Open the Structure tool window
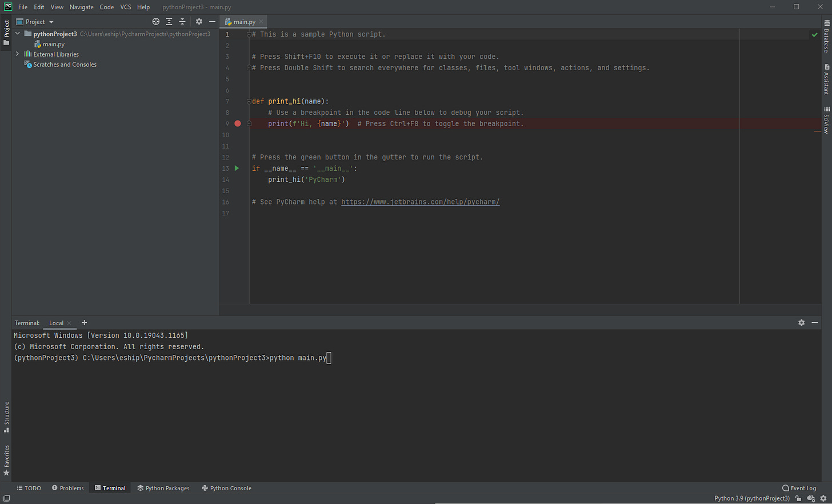 6,417
